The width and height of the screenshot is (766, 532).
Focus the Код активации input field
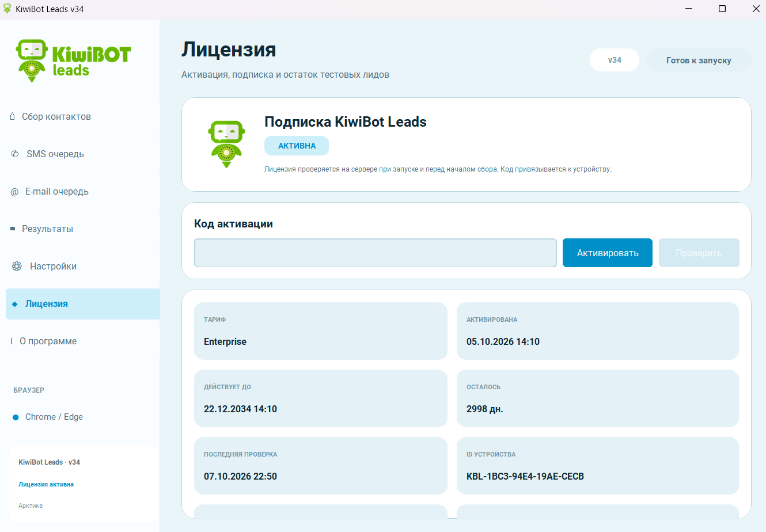coord(376,253)
